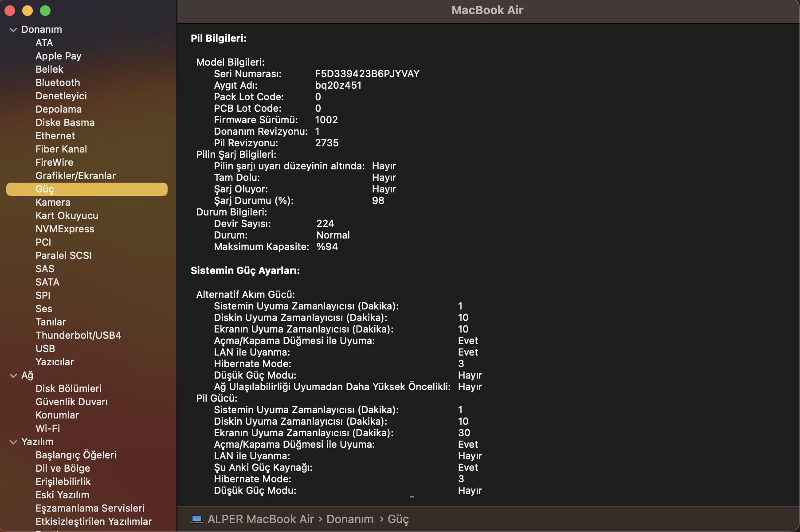Collapse the Donanım section
This screenshot has width=800, height=532.
[13, 30]
